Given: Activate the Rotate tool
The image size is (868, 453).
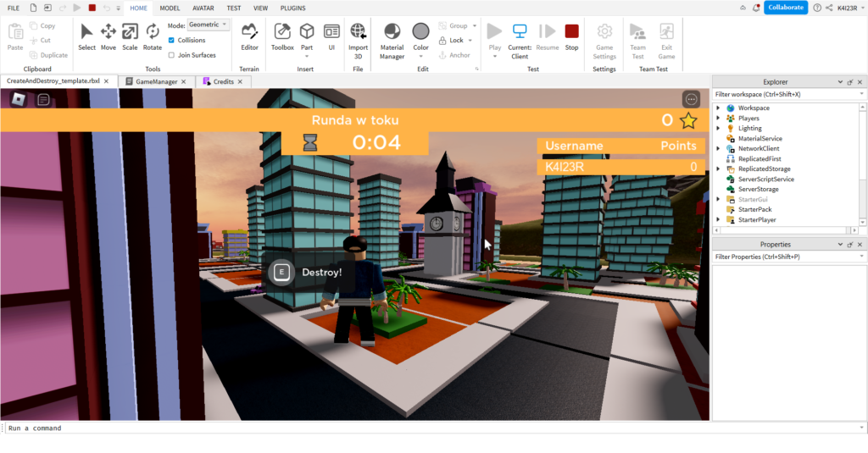Looking at the screenshot, I should (153, 37).
